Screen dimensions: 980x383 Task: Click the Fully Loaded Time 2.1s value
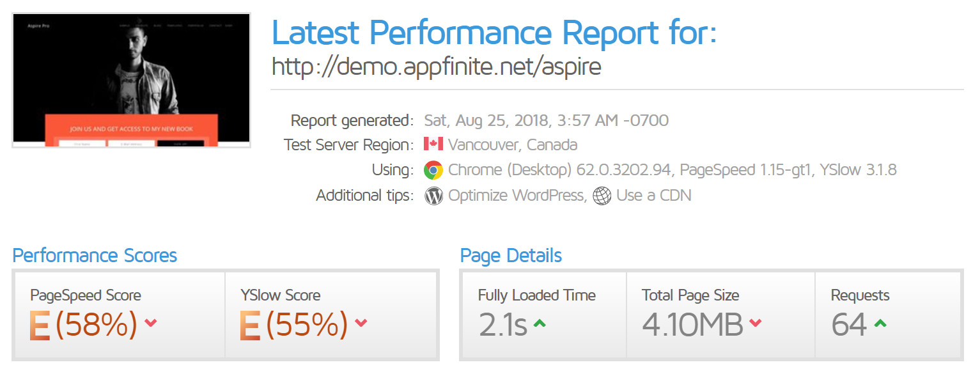(502, 325)
